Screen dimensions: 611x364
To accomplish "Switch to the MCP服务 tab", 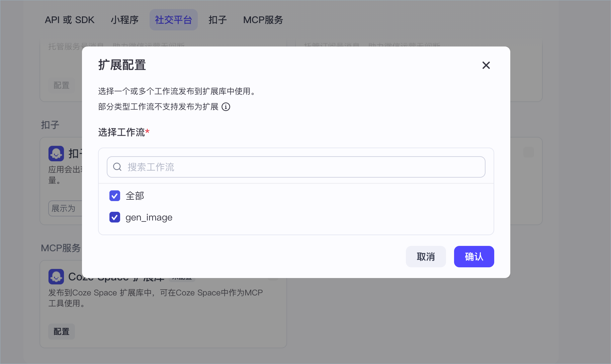I will coord(263,20).
